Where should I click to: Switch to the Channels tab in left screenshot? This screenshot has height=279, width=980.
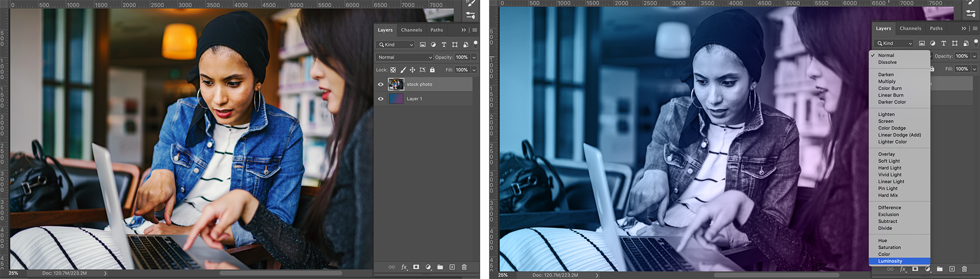coord(412,30)
